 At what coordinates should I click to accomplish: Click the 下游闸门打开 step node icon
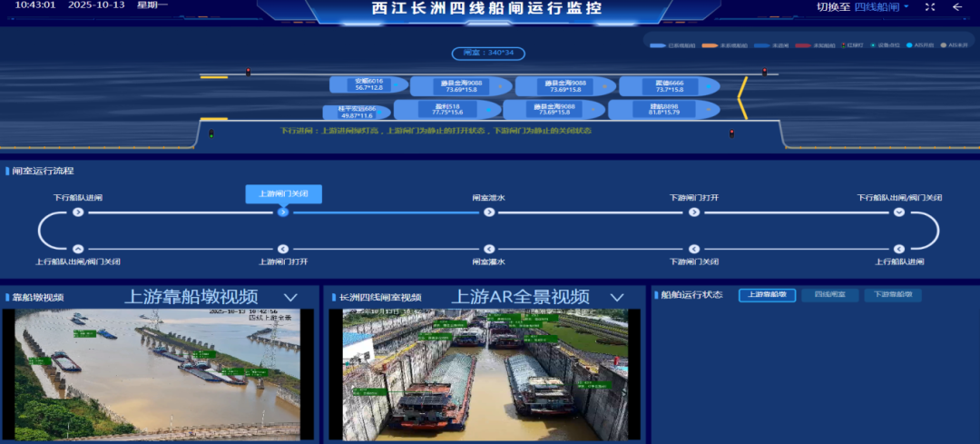tap(694, 212)
